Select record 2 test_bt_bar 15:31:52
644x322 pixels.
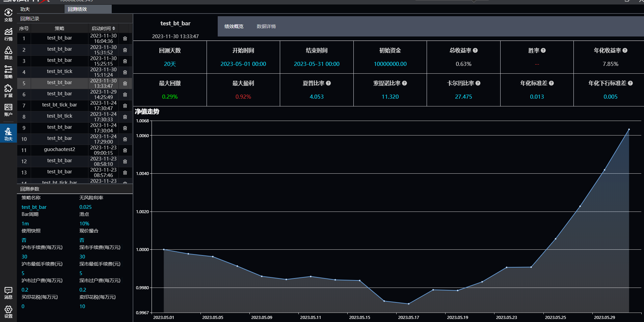pos(75,50)
